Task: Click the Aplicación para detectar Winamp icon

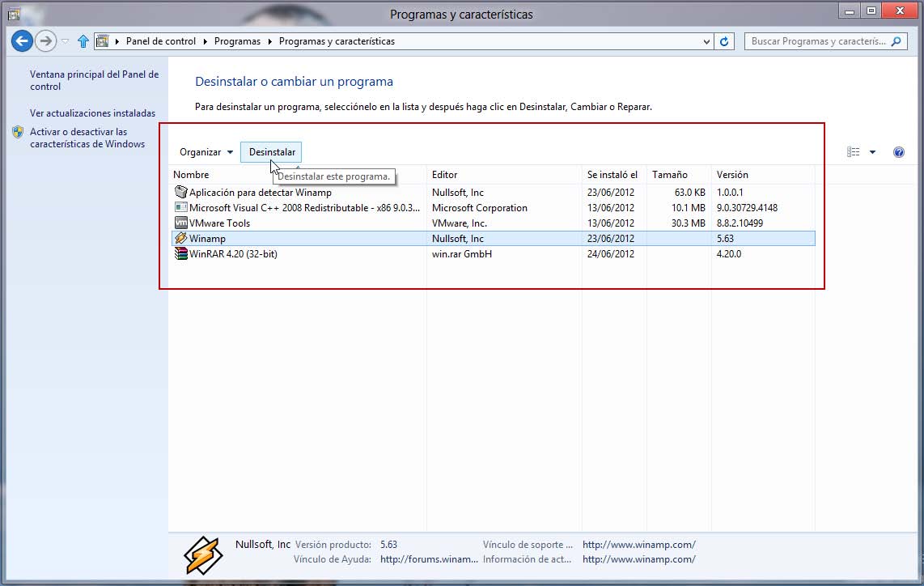Action: (x=181, y=193)
